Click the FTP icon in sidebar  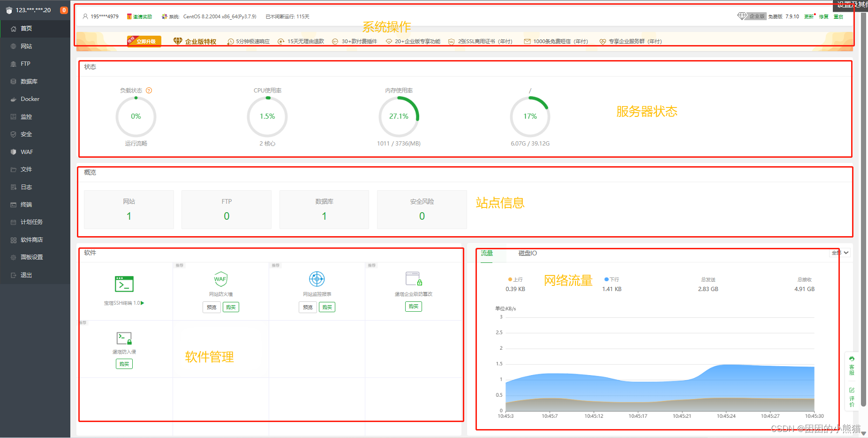(14, 64)
